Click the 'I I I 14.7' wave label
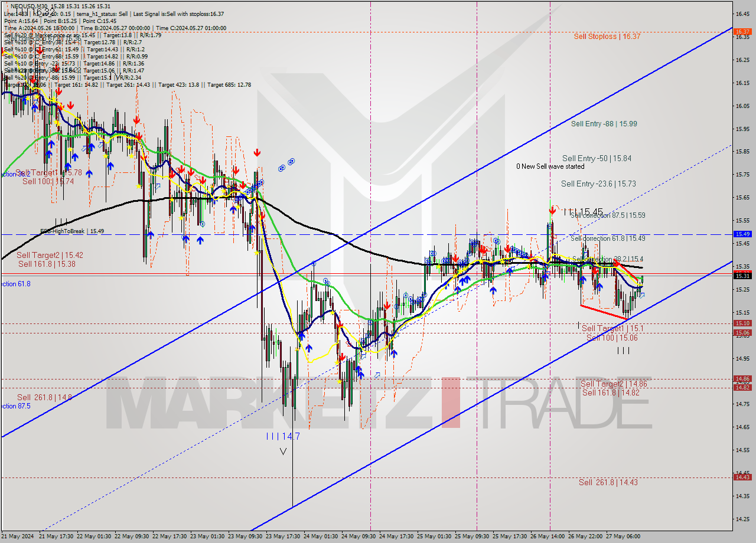Screen dimensions: 756x543 tap(283, 437)
